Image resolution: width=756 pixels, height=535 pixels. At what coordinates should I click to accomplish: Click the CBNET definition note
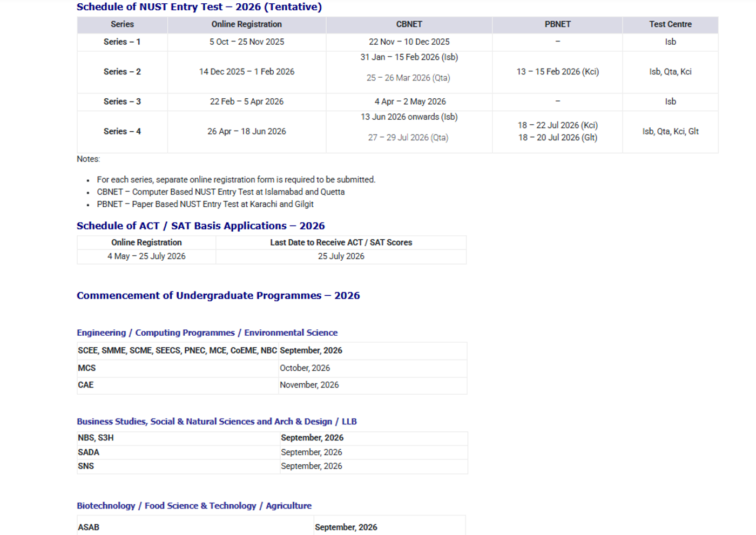(221, 192)
